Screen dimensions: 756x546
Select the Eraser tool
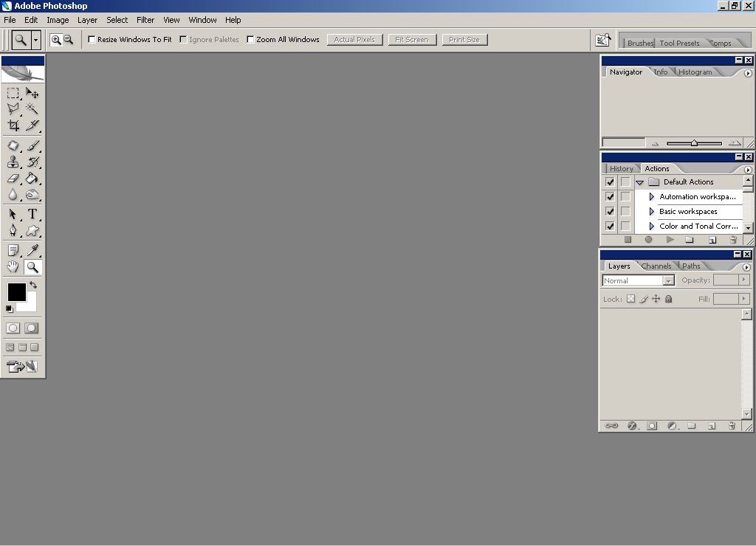(x=13, y=179)
